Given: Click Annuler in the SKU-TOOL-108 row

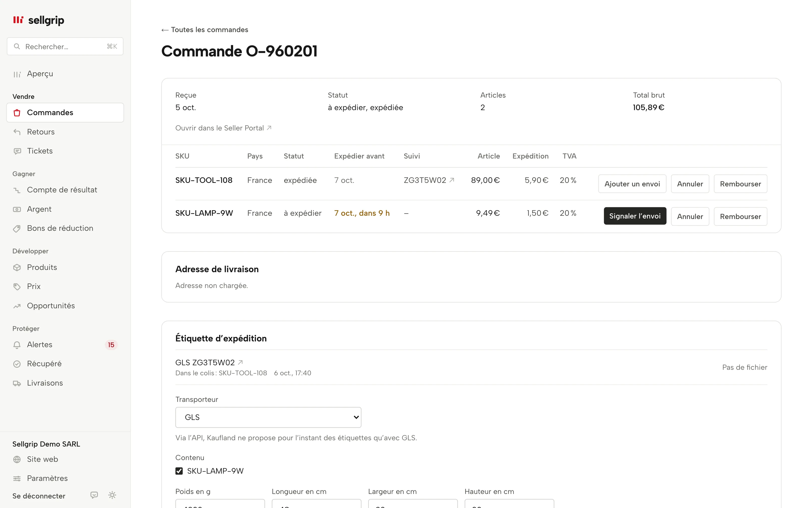Looking at the screenshot, I should click(690, 184).
